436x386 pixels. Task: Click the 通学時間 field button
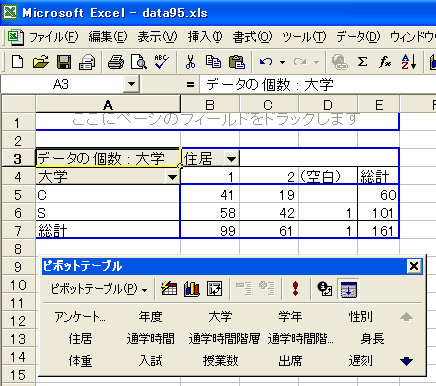point(150,339)
